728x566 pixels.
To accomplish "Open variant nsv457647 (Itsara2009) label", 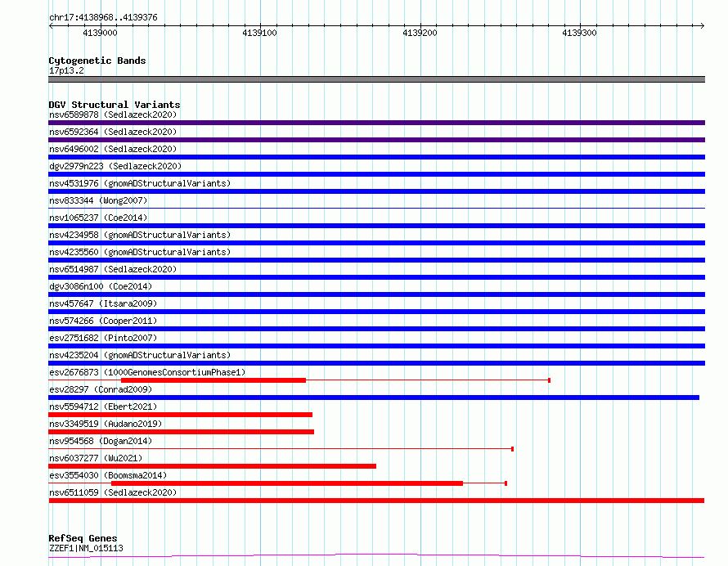I will 103,303.
